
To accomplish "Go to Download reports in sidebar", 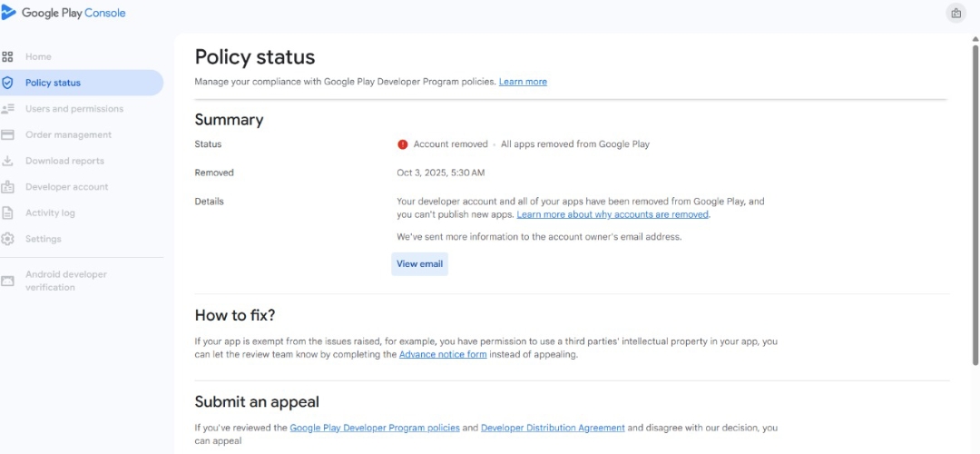I will [x=64, y=161].
